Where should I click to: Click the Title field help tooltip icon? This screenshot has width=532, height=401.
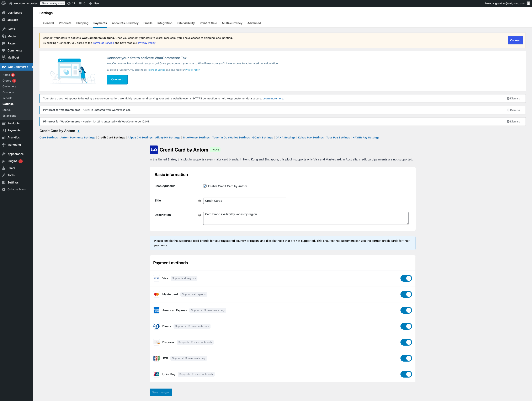pyautogui.click(x=199, y=201)
